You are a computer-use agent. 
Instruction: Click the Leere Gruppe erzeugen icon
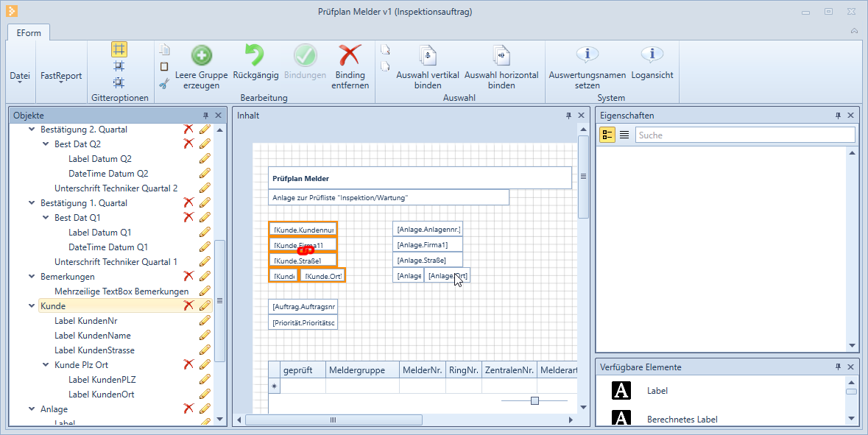pos(201,56)
